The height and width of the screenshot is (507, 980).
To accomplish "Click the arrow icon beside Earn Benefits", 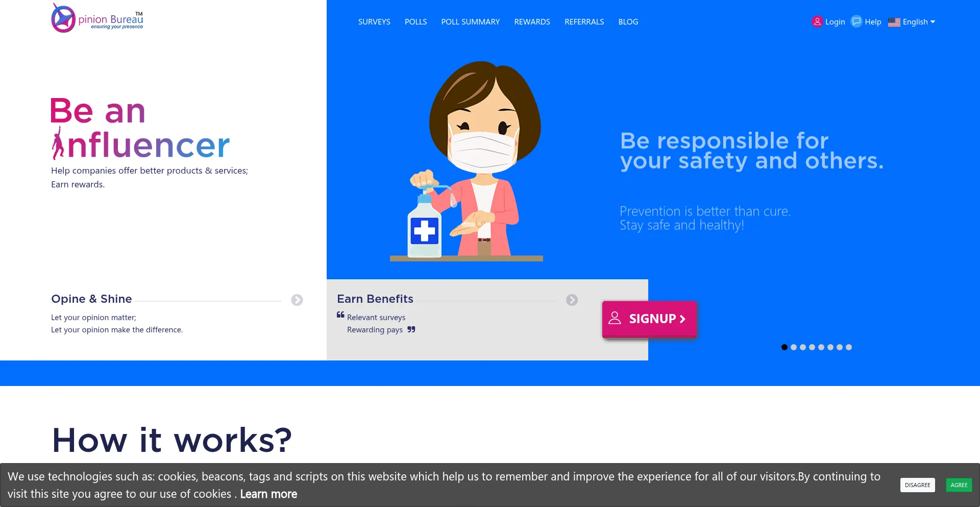I will point(572,300).
